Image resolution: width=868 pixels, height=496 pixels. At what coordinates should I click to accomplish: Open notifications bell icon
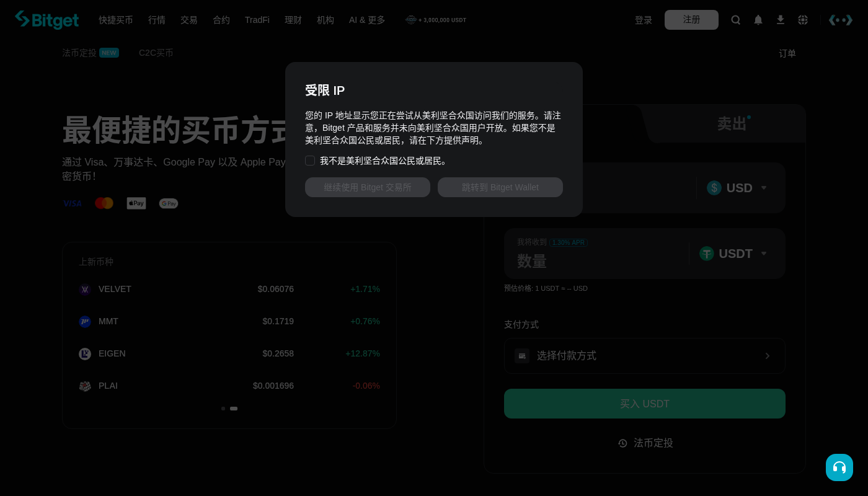pyautogui.click(x=758, y=20)
